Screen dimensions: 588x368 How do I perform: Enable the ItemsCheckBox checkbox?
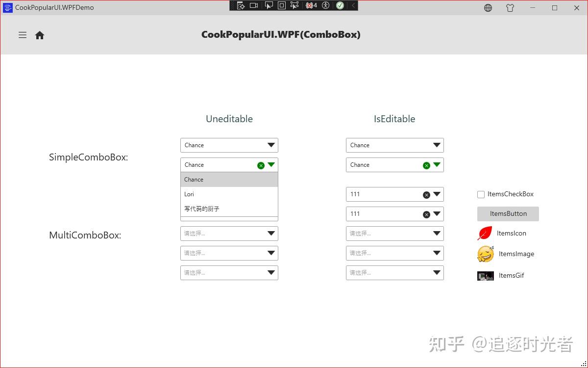[x=481, y=194]
